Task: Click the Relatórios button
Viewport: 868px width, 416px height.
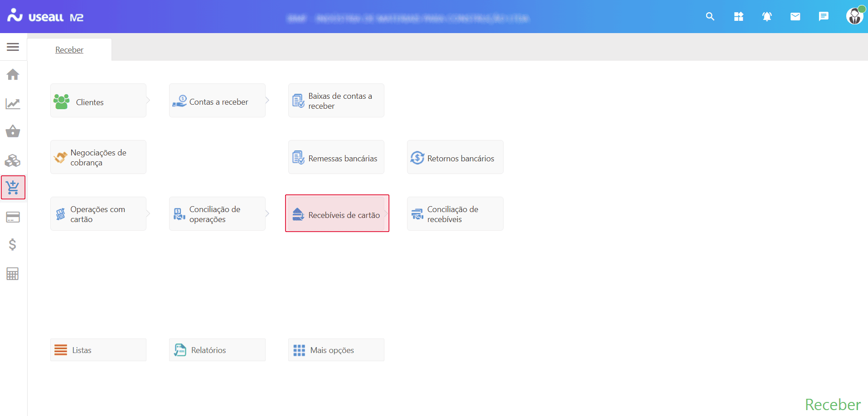Action: click(217, 350)
